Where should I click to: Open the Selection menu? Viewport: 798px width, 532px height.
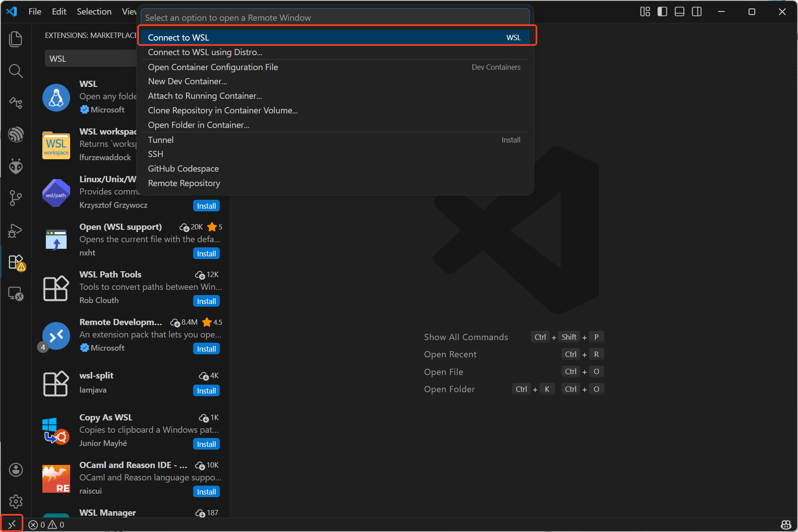coord(94,11)
